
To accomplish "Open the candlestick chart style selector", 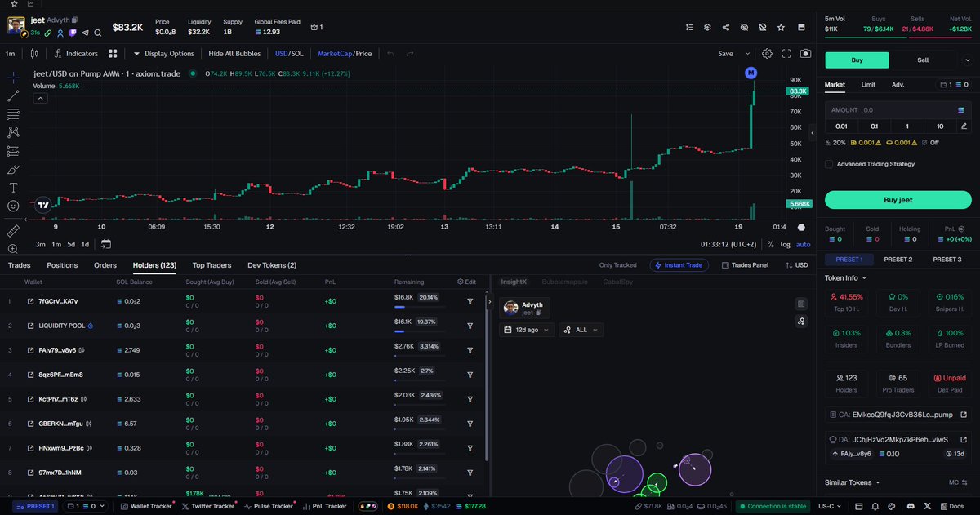I will (34, 54).
